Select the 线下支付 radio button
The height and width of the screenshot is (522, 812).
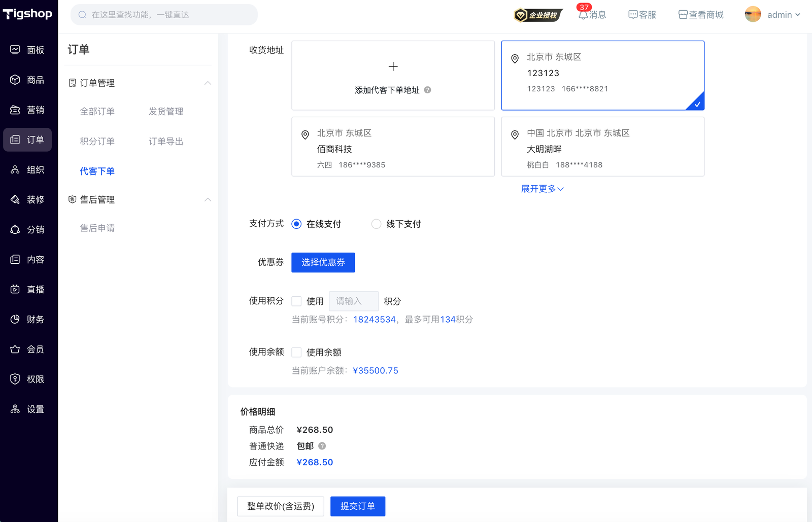pyautogui.click(x=376, y=224)
